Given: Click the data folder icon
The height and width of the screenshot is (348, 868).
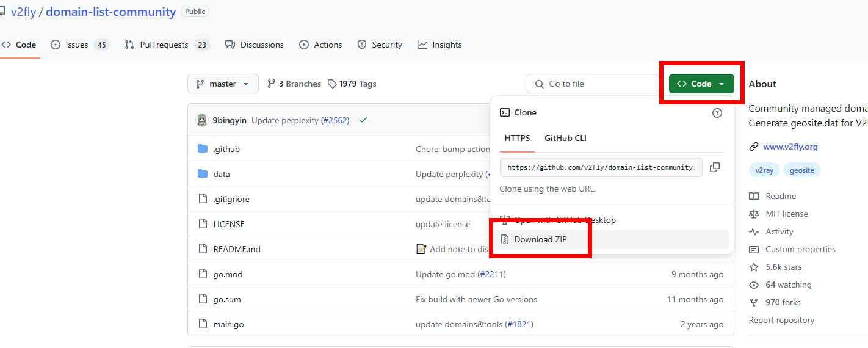Looking at the screenshot, I should [203, 174].
